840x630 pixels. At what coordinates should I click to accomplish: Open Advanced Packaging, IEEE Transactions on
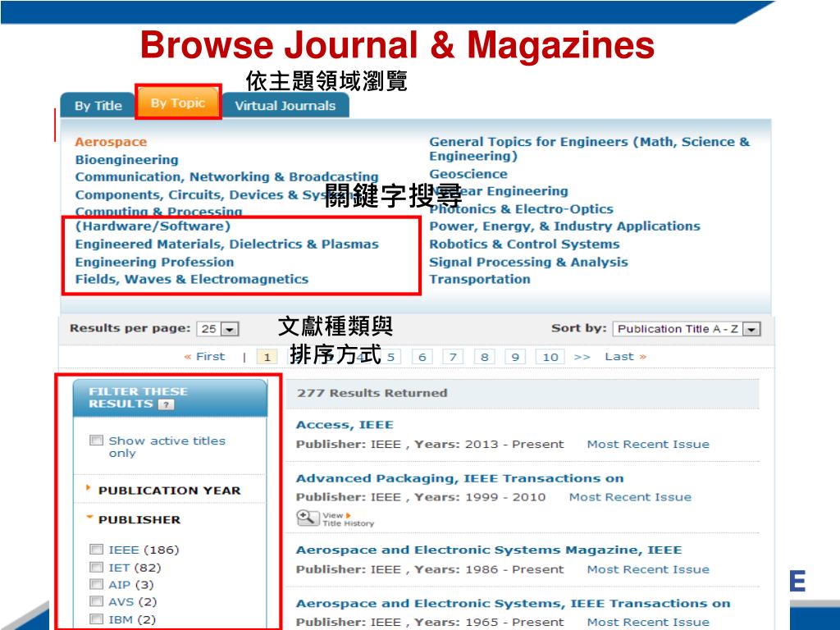(459, 478)
